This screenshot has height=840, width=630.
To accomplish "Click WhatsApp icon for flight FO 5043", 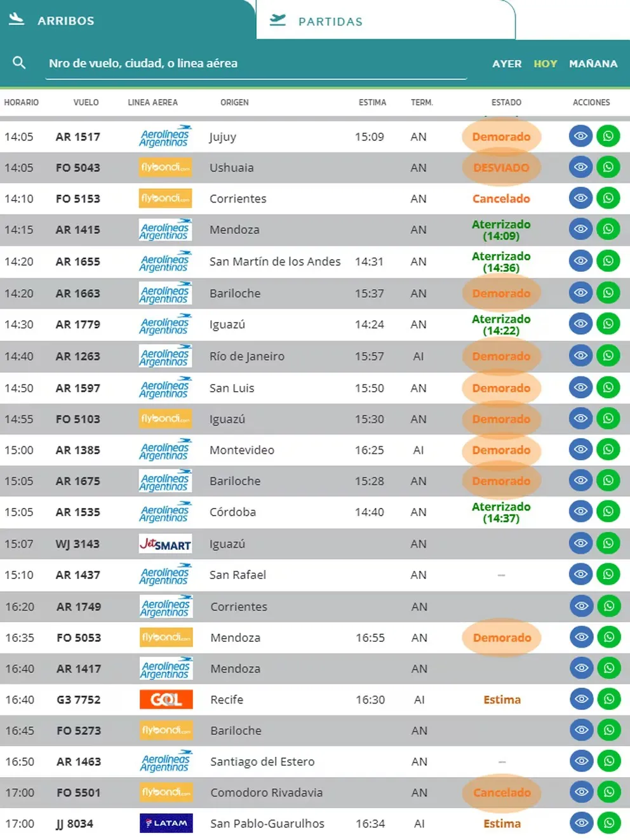I will [608, 167].
